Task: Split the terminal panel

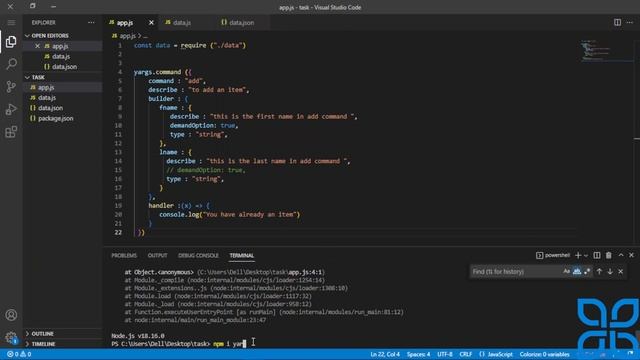Action: coord(597,255)
